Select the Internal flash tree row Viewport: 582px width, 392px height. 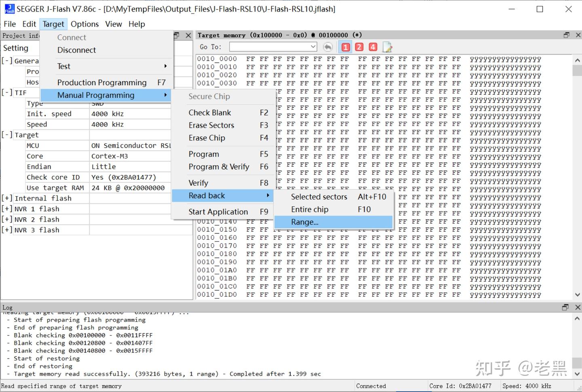pyautogui.click(x=97, y=198)
